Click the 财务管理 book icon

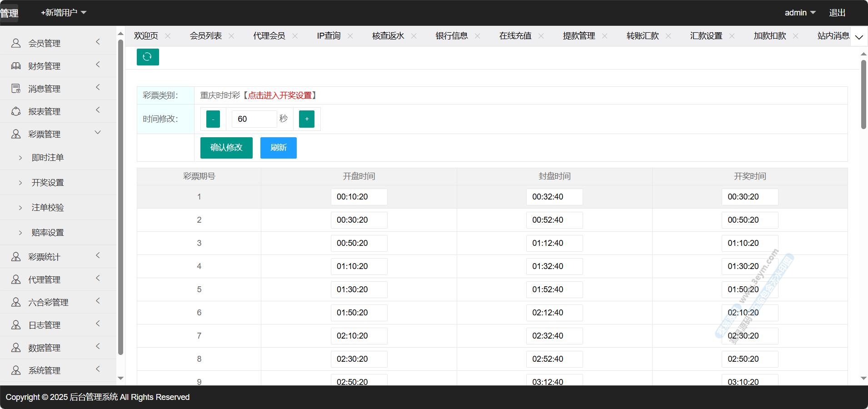pos(16,66)
